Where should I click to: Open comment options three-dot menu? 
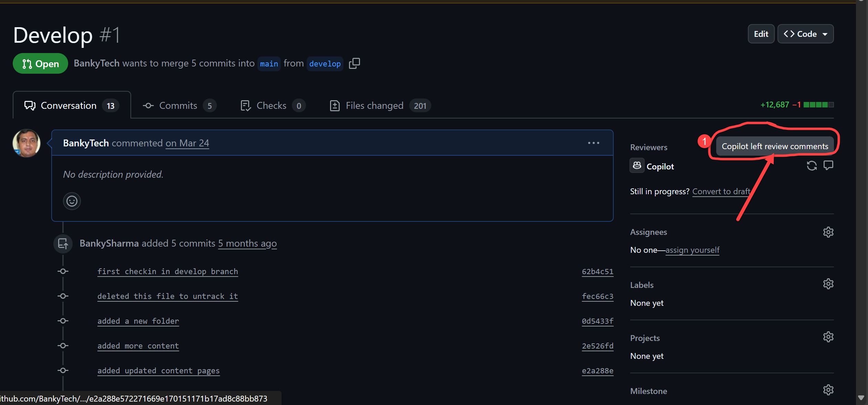click(x=593, y=143)
